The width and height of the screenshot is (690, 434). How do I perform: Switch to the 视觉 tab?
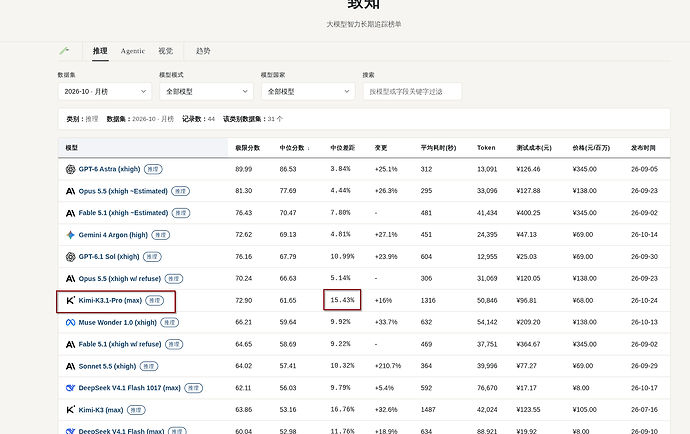(165, 51)
